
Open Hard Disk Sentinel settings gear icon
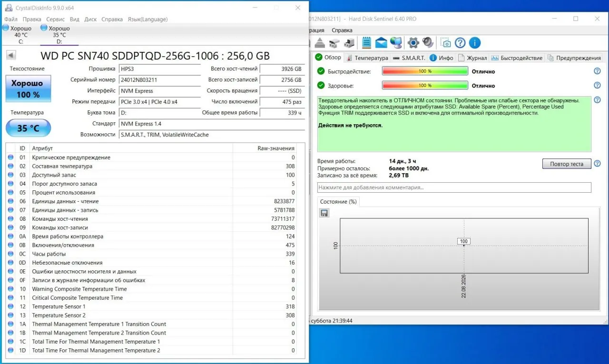point(413,43)
